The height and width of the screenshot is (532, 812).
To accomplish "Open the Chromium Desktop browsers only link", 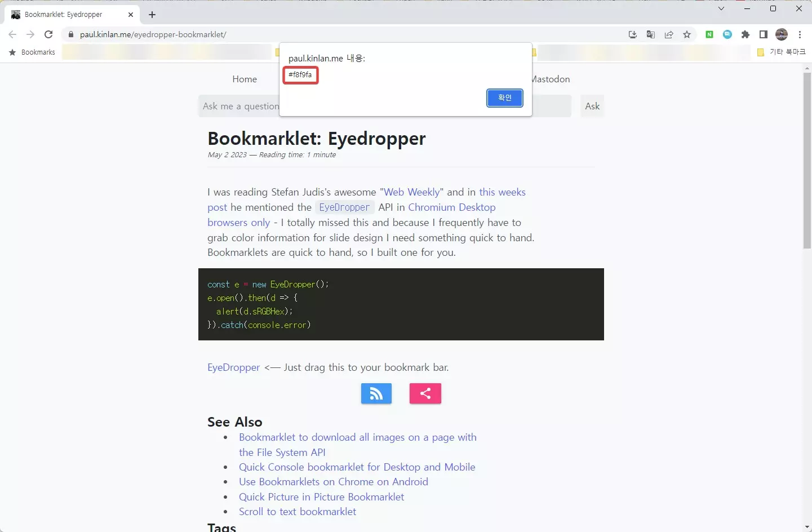I will [451, 207].
